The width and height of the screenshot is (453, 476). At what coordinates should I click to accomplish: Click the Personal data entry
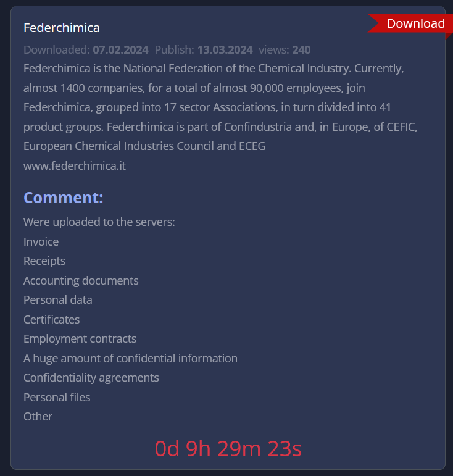(x=58, y=300)
